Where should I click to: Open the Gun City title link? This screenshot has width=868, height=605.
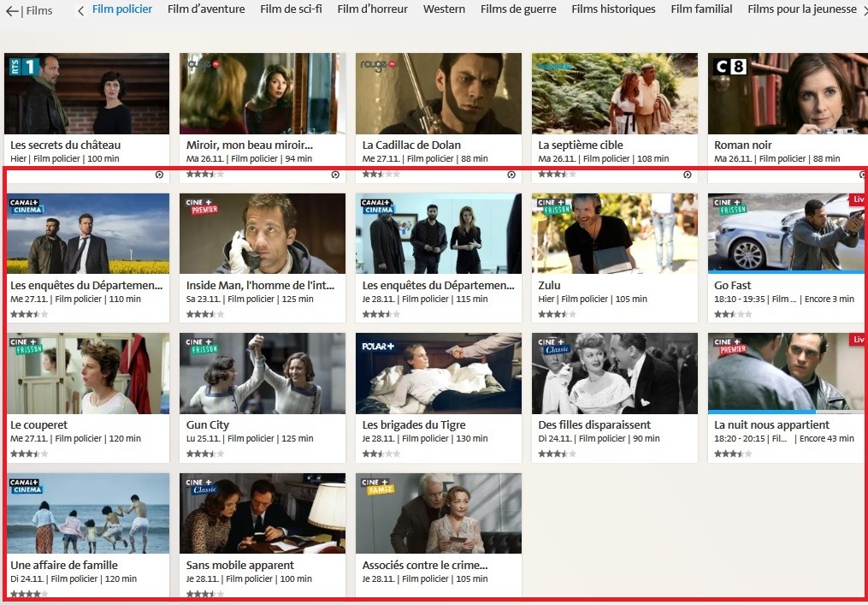208,424
